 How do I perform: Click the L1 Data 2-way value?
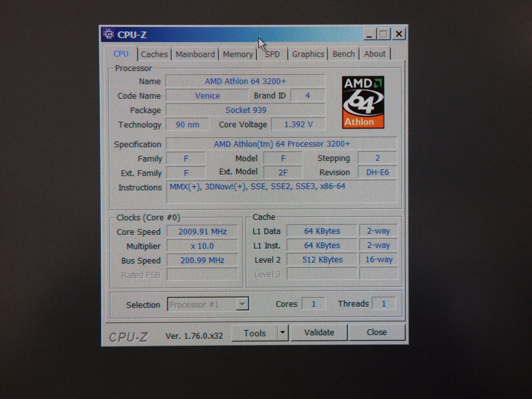pyautogui.click(x=379, y=231)
